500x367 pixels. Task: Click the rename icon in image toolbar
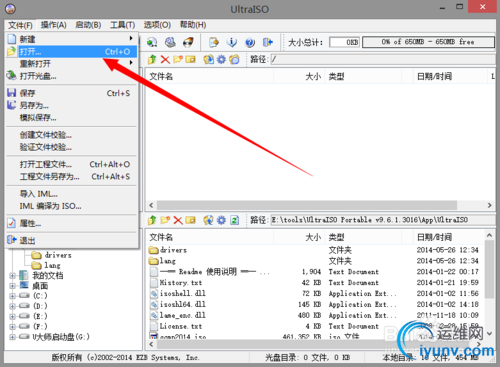(190, 60)
